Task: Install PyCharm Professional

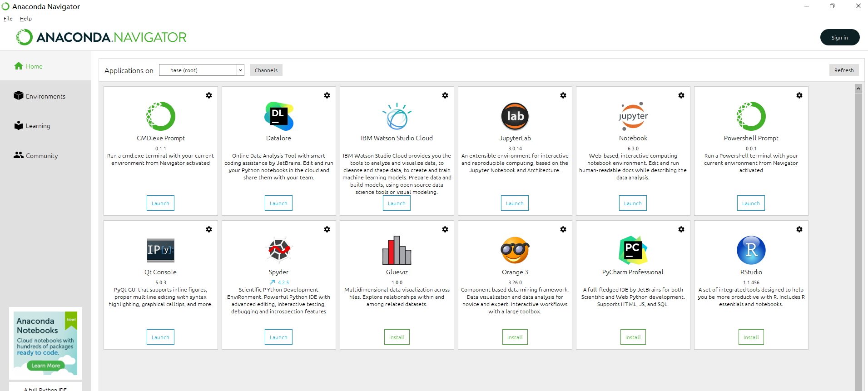Action: (633, 337)
